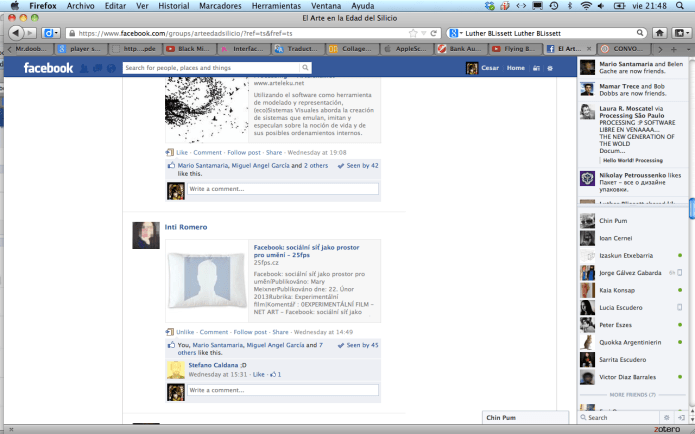695x434 pixels.
Task: Hide the chat sidebar with arrow icon
Action: pyautogui.click(x=681, y=418)
